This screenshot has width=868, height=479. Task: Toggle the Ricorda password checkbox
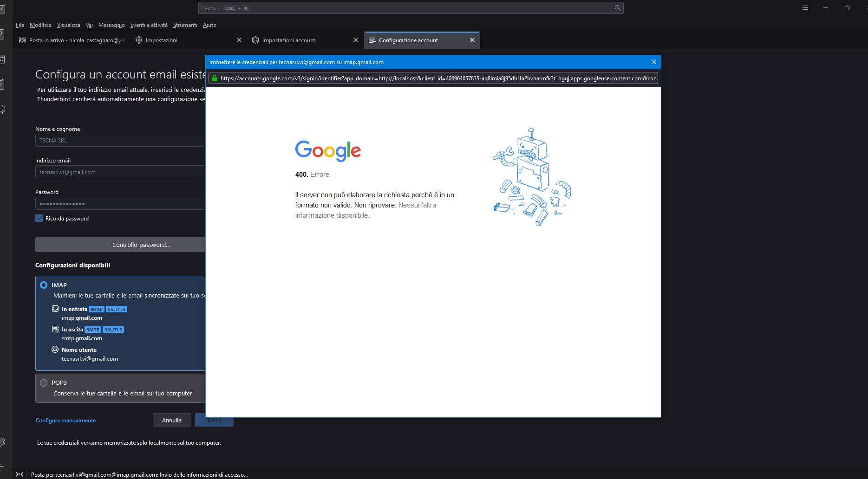39,218
